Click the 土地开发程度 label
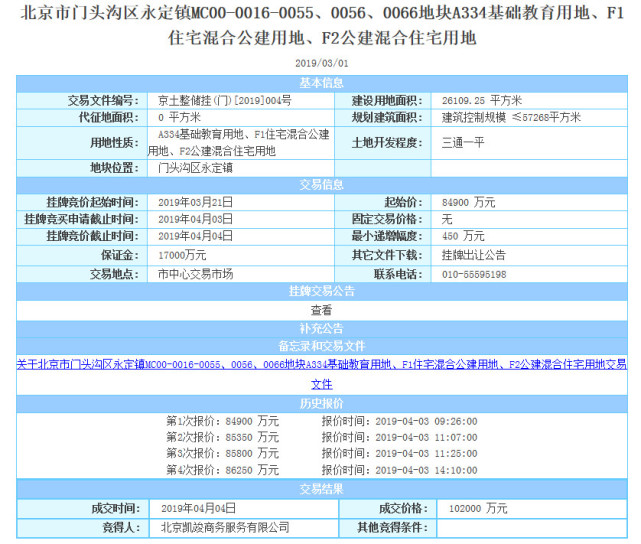641x544 pixels. (x=388, y=143)
